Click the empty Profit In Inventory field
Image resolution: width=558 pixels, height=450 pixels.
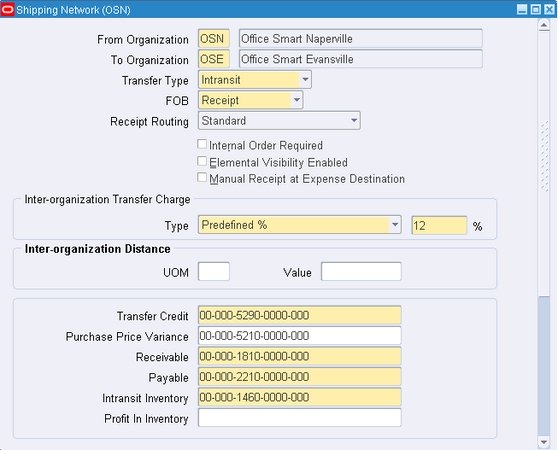300,418
